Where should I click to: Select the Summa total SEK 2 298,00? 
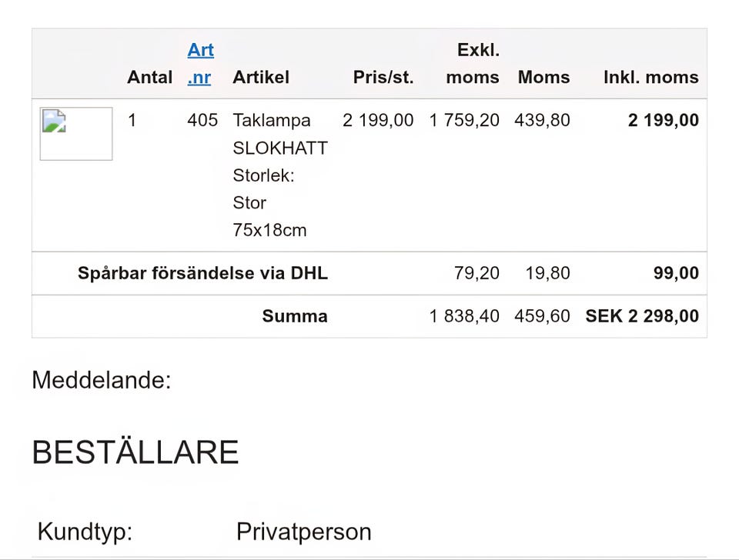[641, 315]
